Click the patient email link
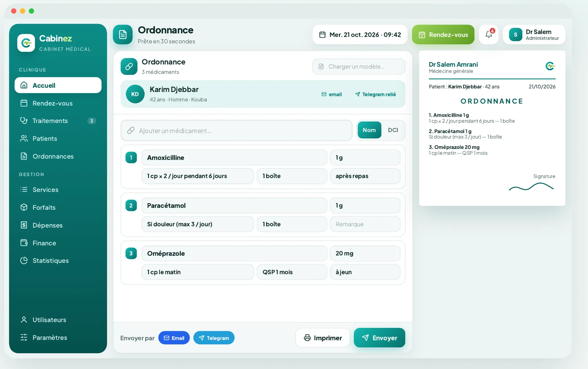Screen dimensions: 588x369 (x=332, y=95)
